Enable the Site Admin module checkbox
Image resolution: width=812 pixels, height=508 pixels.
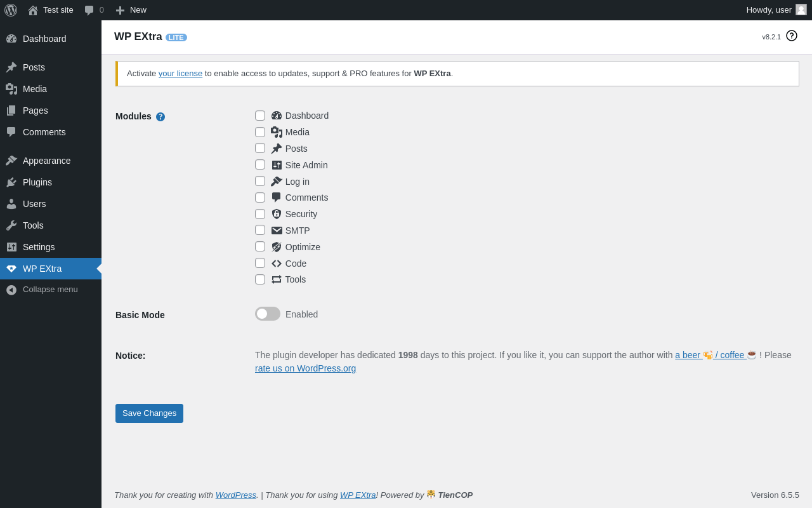pyautogui.click(x=260, y=164)
